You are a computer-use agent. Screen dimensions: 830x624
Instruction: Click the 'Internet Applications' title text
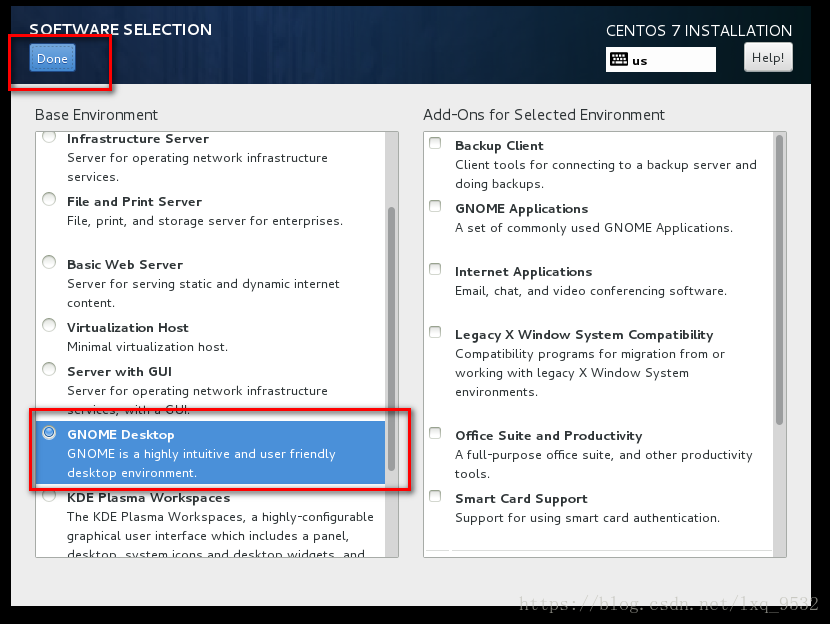coord(524,272)
